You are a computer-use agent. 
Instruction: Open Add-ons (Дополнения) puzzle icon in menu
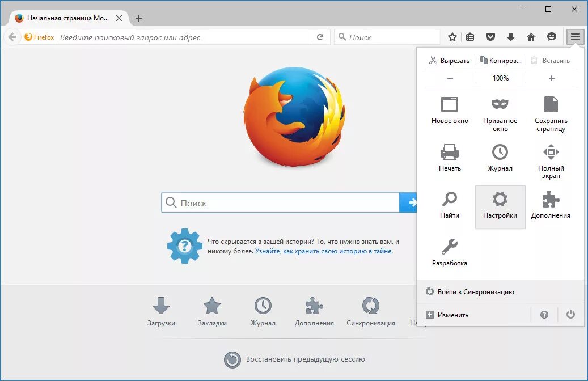click(551, 199)
